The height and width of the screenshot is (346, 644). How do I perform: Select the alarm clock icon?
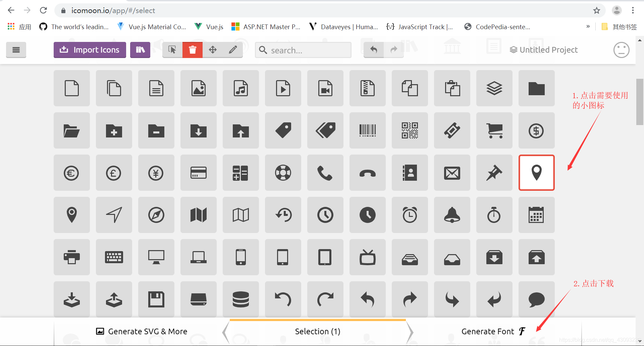click(410, 215)
